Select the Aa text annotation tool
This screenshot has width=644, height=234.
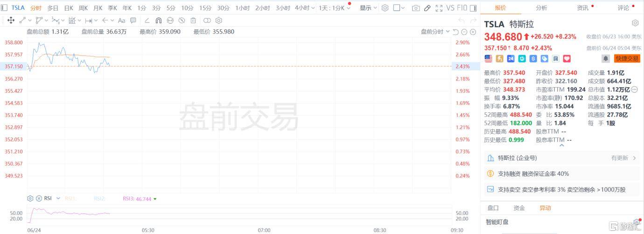point(121,20)
